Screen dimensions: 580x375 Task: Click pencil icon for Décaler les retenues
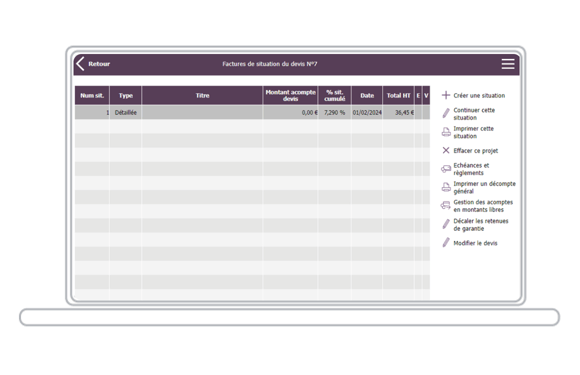[x=446, y=224]
